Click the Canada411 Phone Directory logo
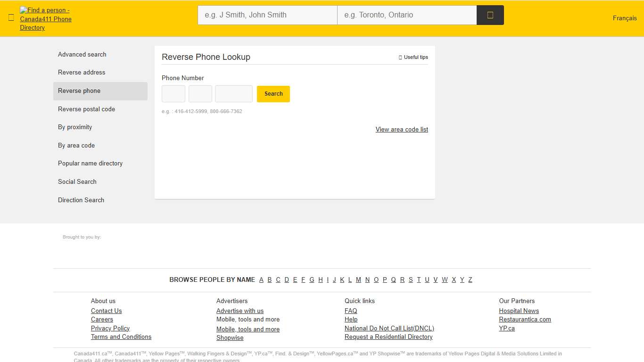Screen dimensions: 644x362 45,19
